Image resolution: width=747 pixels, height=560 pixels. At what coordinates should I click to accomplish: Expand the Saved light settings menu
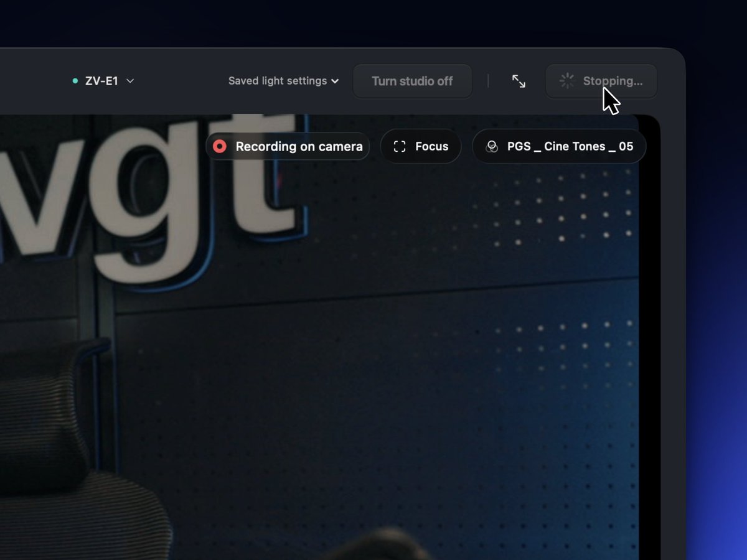pyautogui.click(x=283, y=81)
